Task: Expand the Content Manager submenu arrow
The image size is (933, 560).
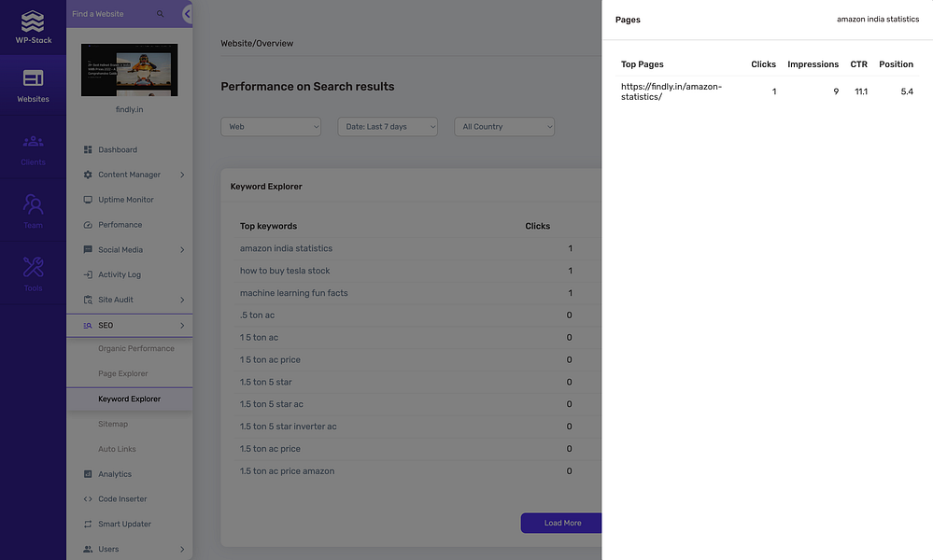Action: [182, 175]
